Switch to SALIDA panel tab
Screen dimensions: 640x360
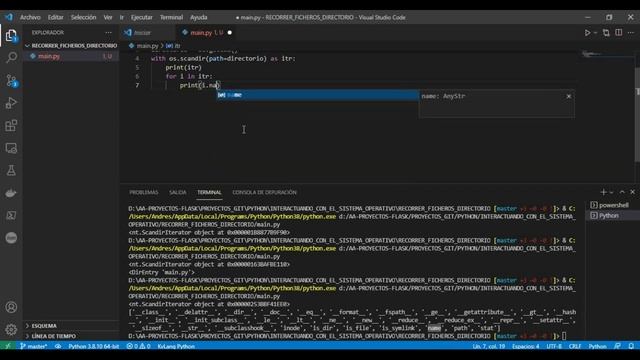178,192
